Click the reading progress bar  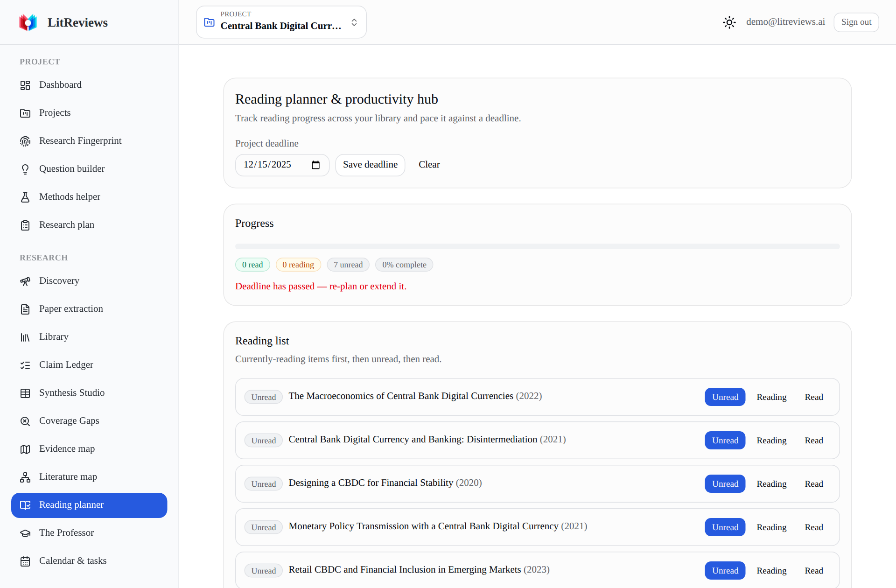[537, 246]
